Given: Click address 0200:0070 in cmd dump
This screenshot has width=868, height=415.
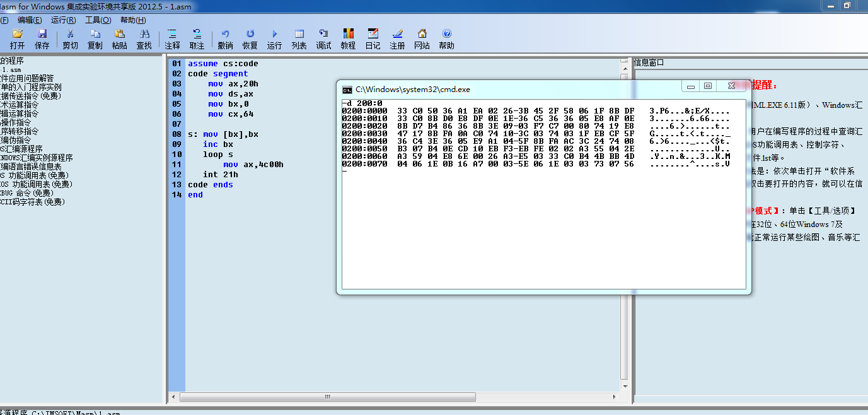Looking at the screenshot, I should pyautogui.click(x=364, y=163).
